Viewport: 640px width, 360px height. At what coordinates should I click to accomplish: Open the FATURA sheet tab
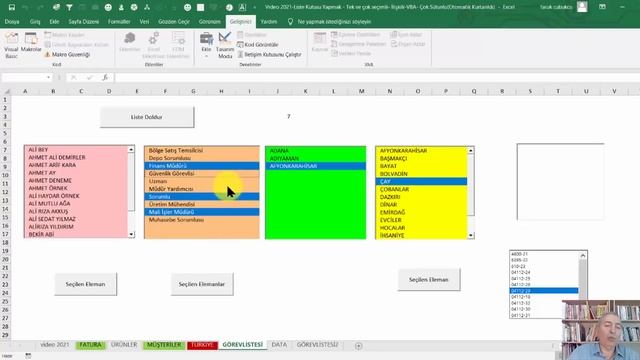pos(90,345)
